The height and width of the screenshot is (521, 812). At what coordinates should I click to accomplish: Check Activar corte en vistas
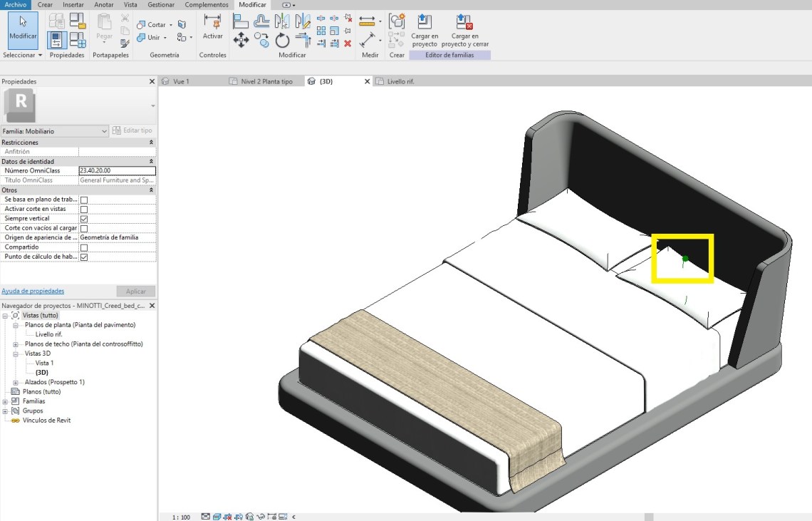(84, 210)
